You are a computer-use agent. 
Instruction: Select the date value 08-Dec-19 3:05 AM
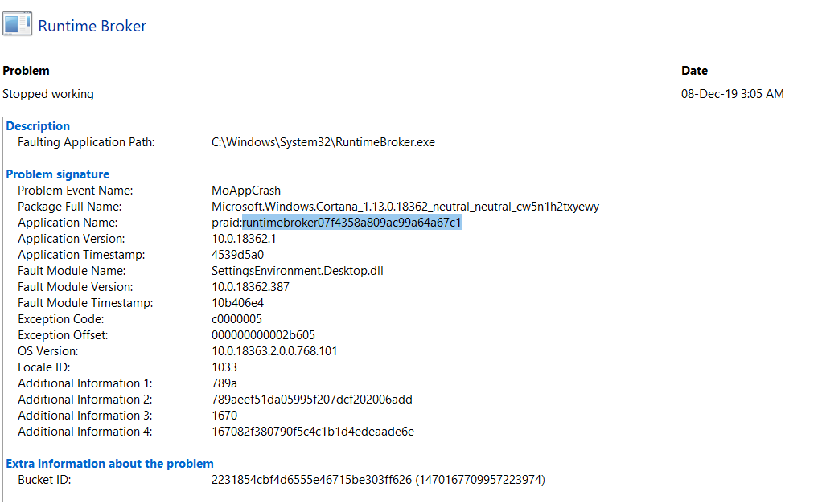coord(733,94)
